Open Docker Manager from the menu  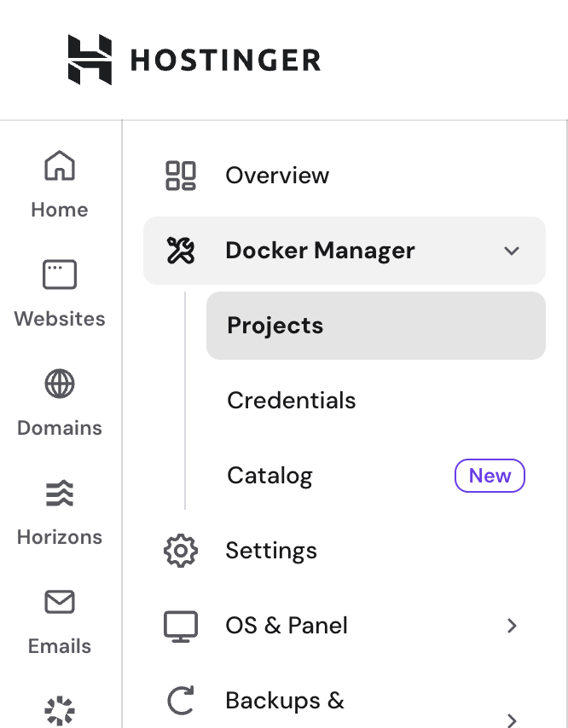point(320,250)
